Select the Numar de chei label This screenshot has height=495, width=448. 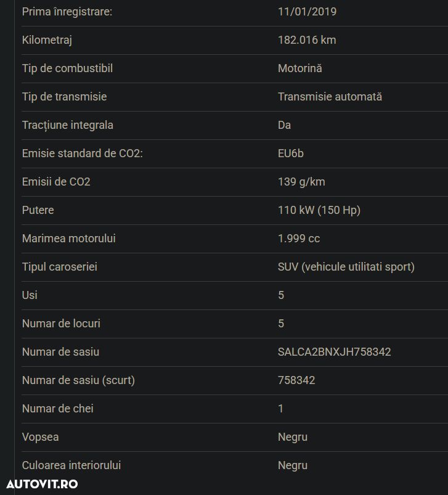[x=57, y=409]
